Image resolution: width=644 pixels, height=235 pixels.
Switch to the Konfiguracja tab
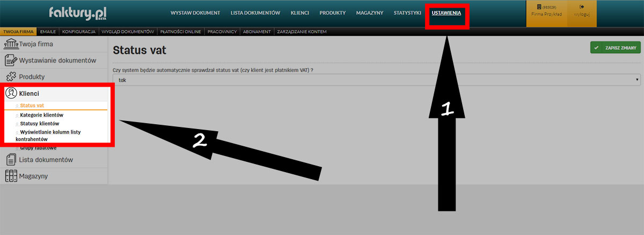click(x=78, y=32)
